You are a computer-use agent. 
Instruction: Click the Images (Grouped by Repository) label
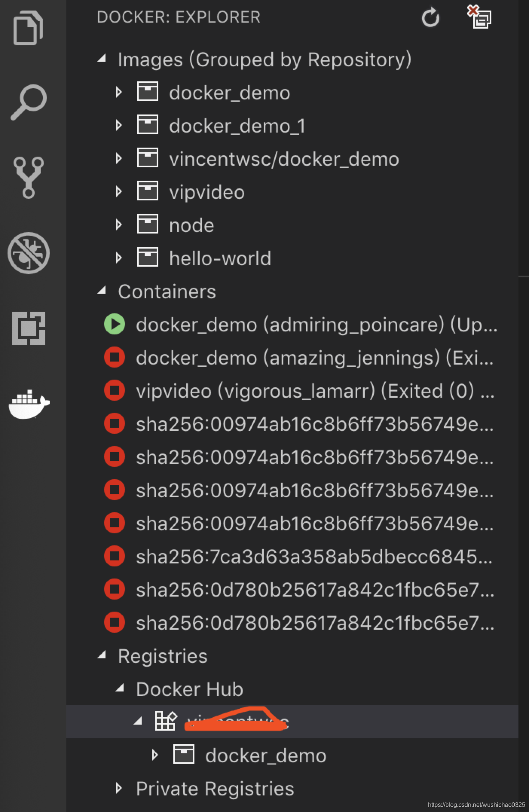pos(264,60)
